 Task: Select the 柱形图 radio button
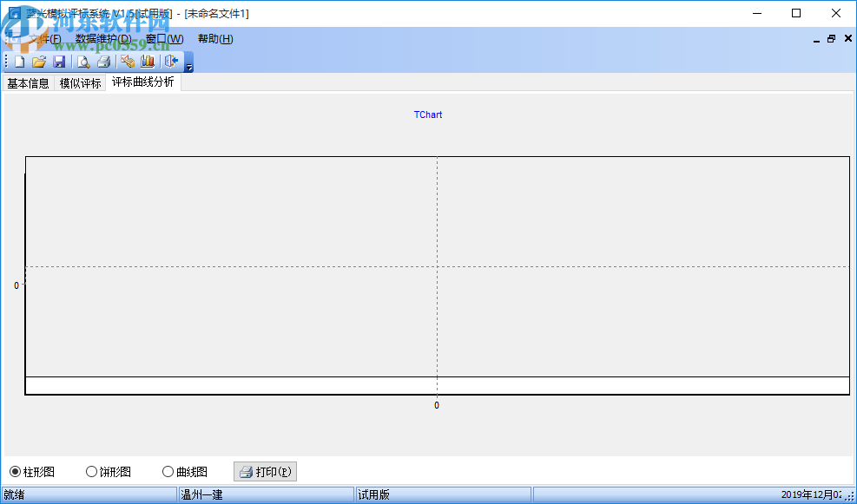(x=32, y=472)
